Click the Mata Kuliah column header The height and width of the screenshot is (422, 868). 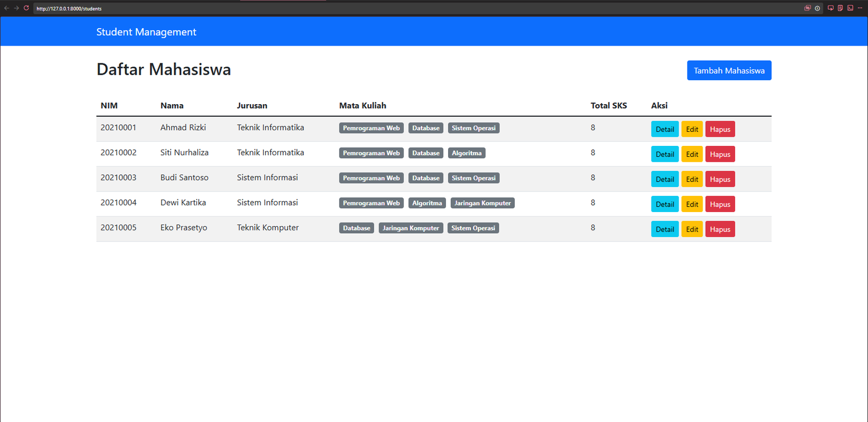(x=363, y=106)
